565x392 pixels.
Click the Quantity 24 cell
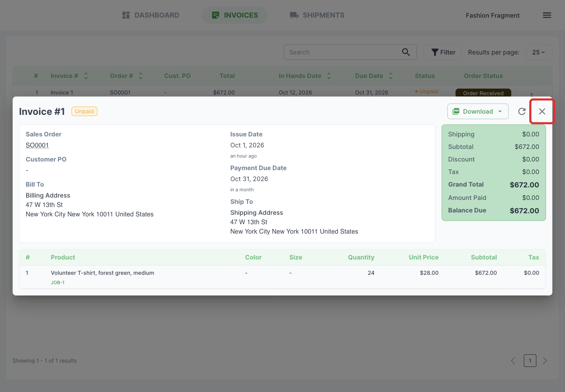[x=371, y=273]
